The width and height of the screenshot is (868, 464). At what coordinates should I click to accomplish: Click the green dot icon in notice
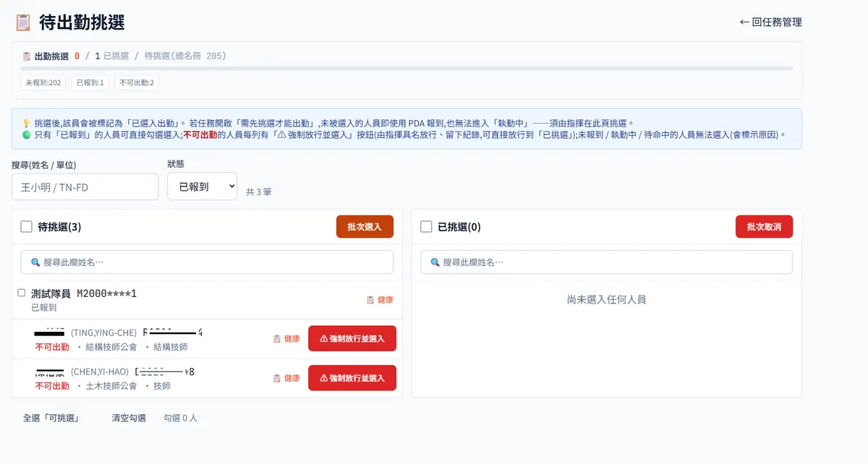click(x=27, y=134)
